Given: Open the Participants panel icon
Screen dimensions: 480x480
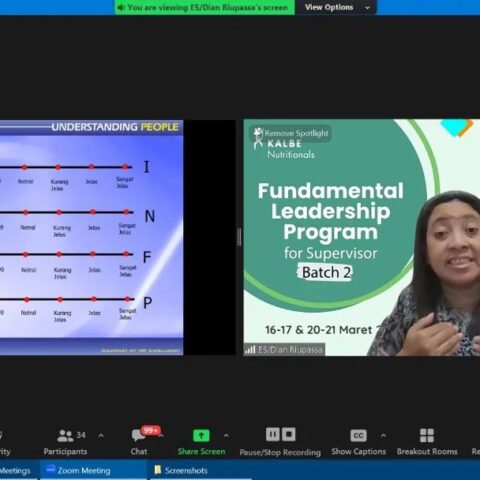Looking at the screenshot, I should click(65, 436).
